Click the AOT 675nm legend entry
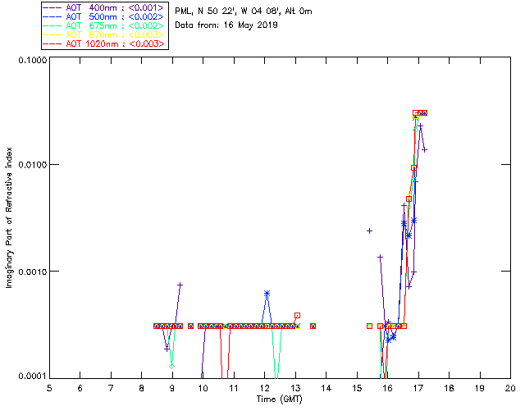 coord(104,25)
